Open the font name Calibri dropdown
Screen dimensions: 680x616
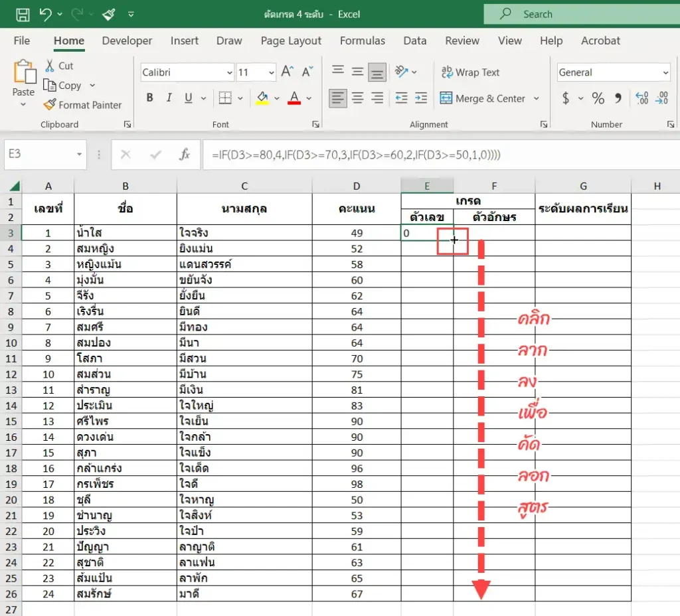[229, 73]
